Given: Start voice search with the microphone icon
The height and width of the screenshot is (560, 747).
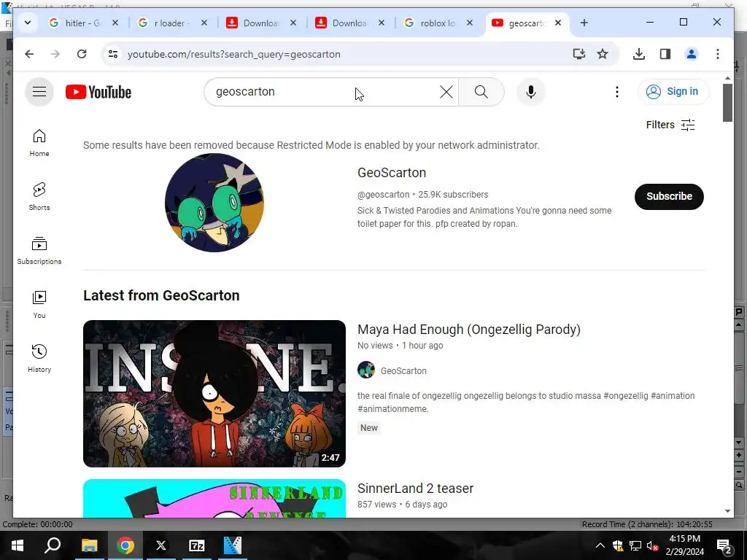Looking at the screenshot, I should point(531,91).
